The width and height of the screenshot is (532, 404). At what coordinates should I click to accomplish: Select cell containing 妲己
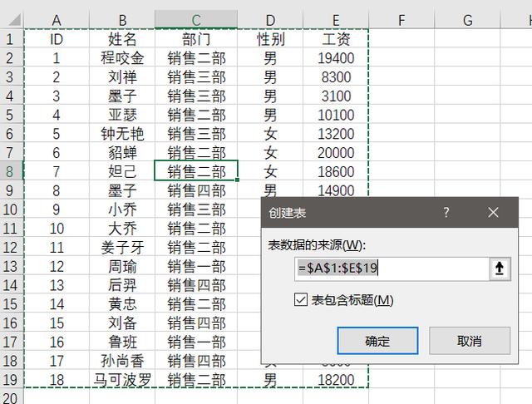(x=122, y=171)
